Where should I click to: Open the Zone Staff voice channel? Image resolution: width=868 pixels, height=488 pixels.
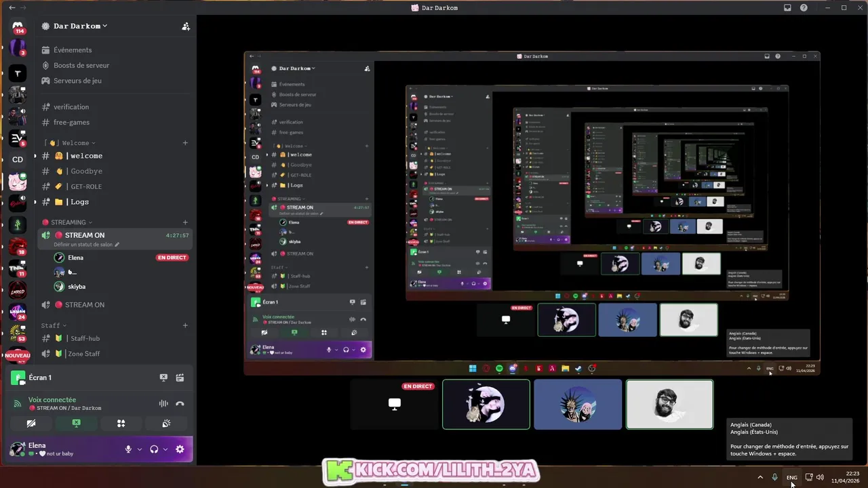pyautogui.click(x=115, y=354)
